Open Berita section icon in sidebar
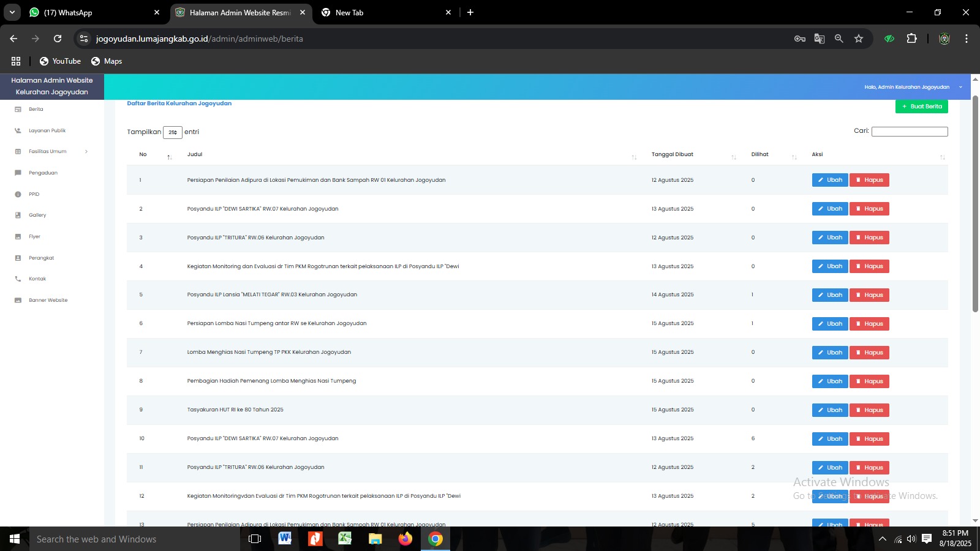The image size is (980, 551). point(18,110)
